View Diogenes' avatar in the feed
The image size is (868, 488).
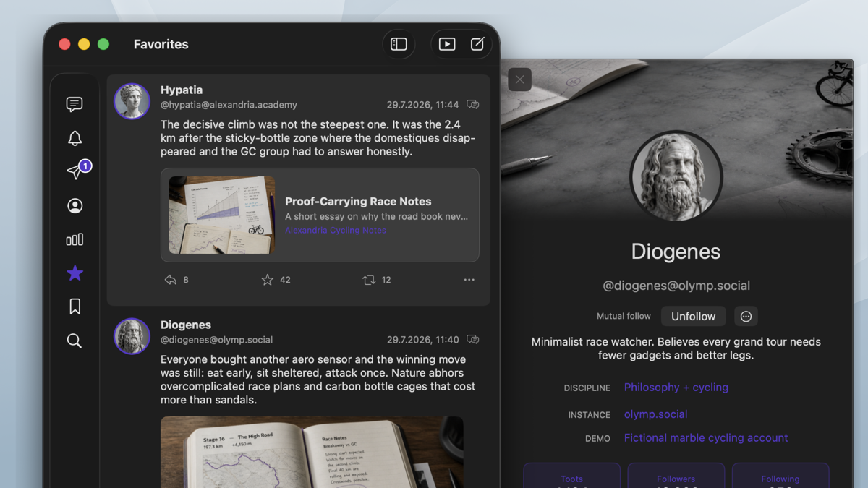[132, 336]
